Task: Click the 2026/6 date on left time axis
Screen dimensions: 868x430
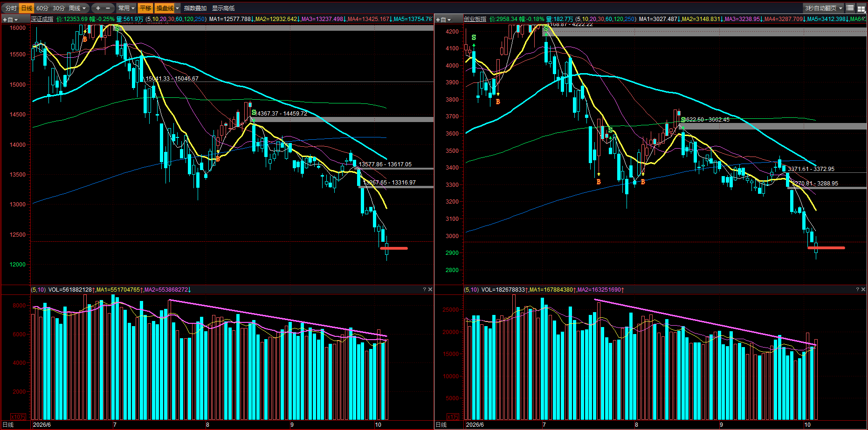Action: (x=42, y=425)
